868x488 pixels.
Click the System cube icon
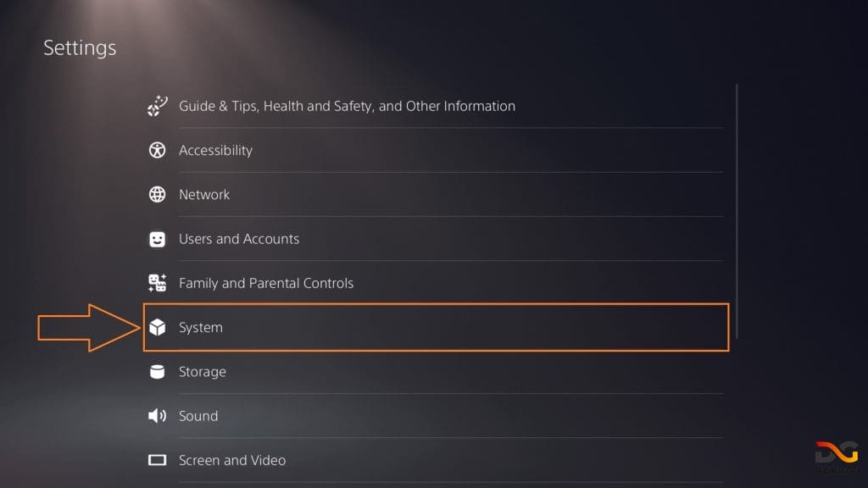[158, 327]
